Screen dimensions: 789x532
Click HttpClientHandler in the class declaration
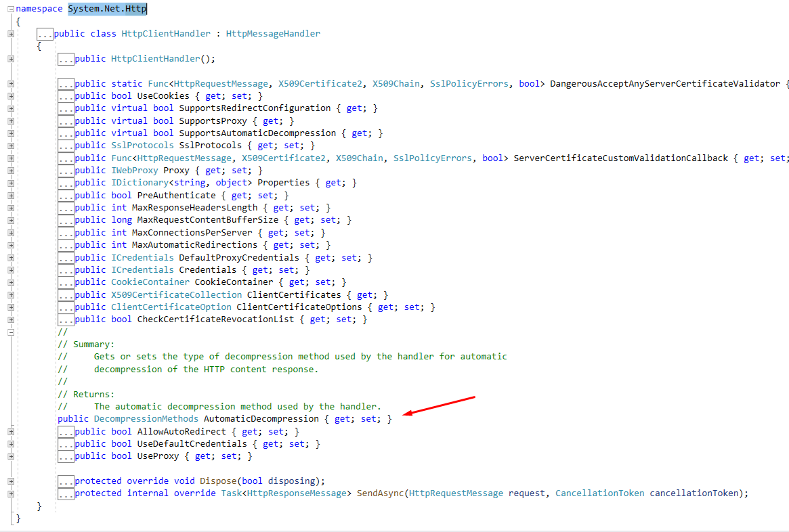pos(166,34)
